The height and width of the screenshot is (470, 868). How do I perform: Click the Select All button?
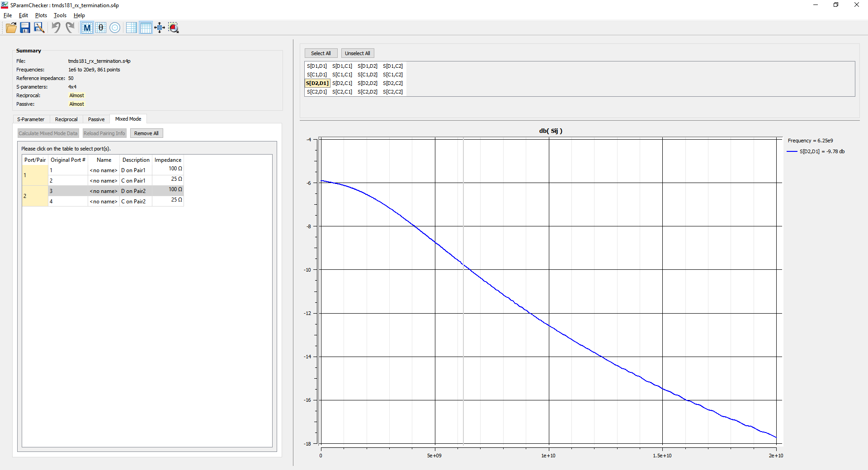pos(321,53)
